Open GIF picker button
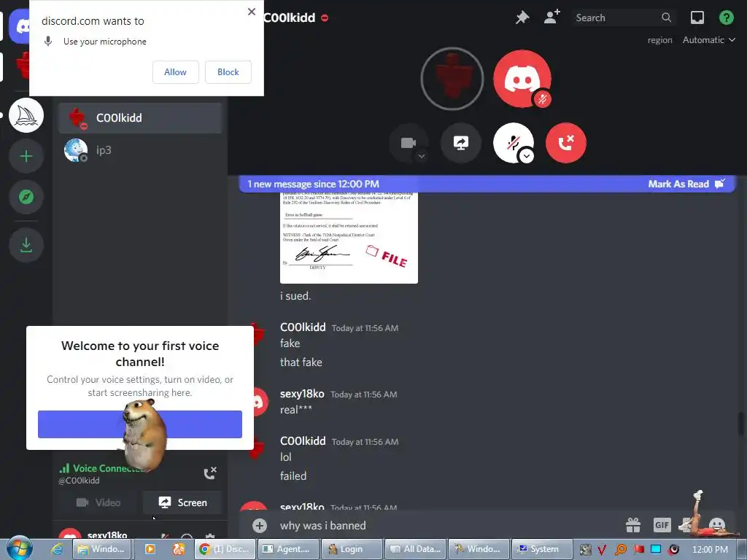The width and height of the screenshot is (747, 560). point(662,525)
